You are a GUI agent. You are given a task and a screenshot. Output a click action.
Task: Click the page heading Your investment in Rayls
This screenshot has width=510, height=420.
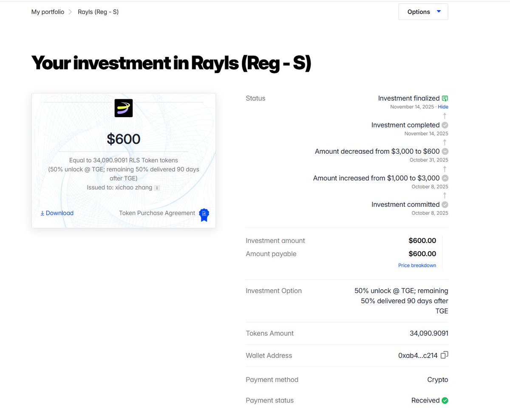click(x=171, y=63)
